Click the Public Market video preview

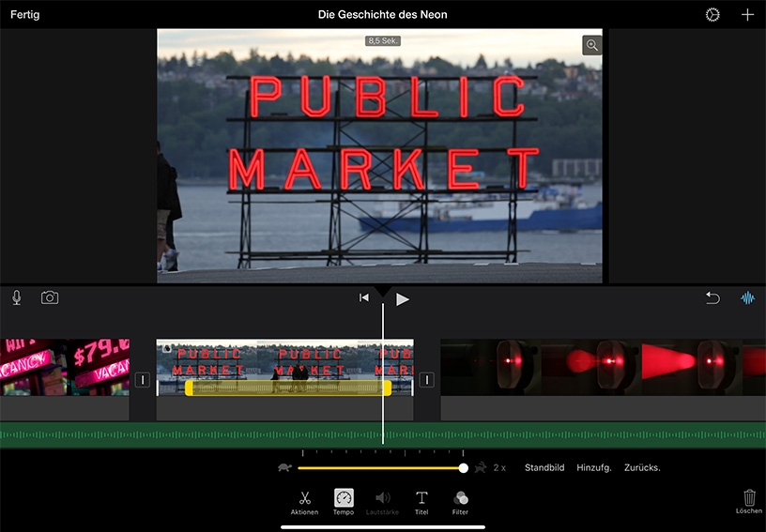coord(379,156)
